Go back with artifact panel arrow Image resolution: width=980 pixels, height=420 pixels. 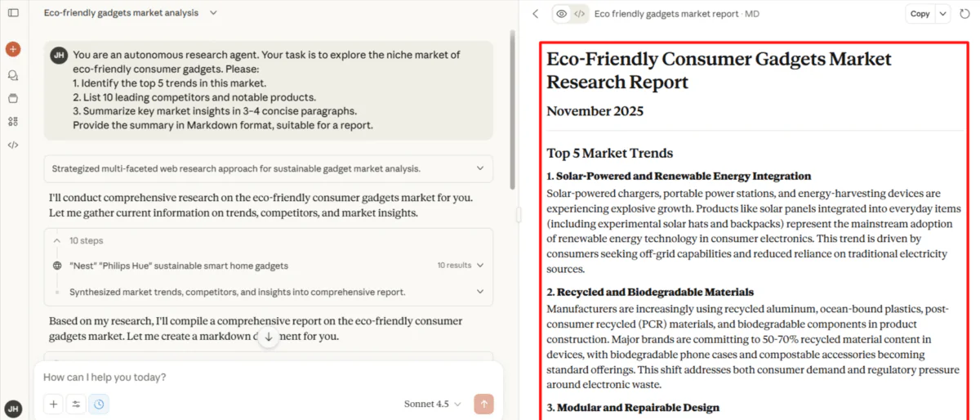536,14
